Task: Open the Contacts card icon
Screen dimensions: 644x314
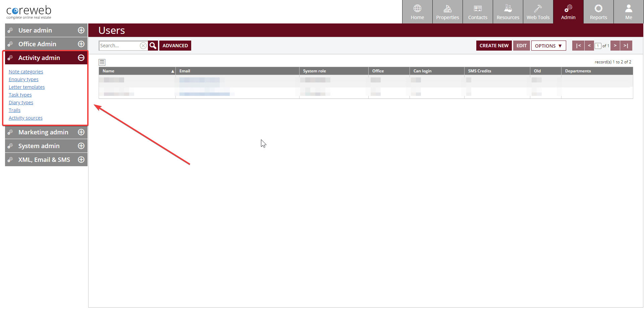Action: [x=478, y=8]
